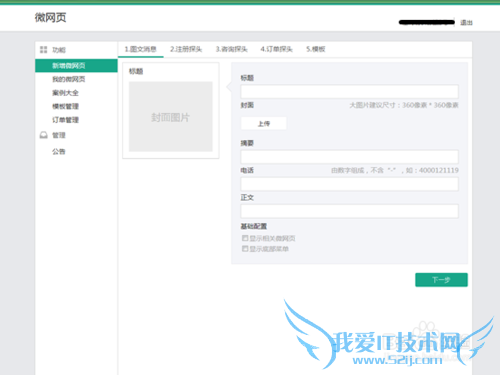Viewport: 500px width, 375px height.
Task: Click the grid icon beside 功能
Action: (x=43, y=50)
